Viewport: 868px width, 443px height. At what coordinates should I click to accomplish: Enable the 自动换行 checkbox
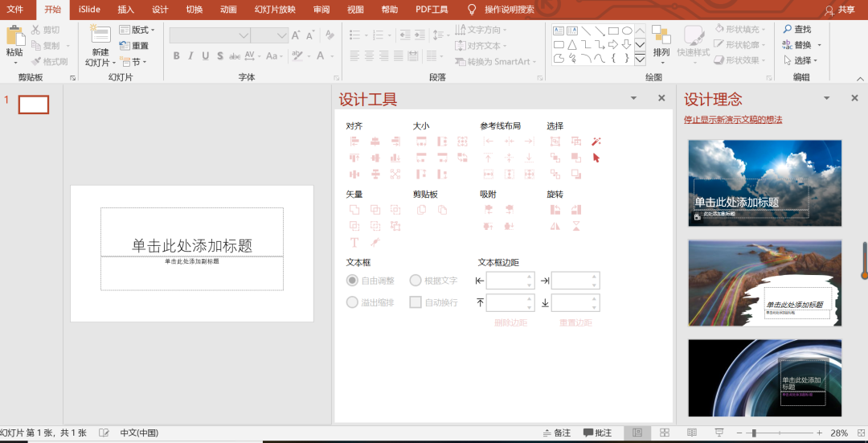416,302
